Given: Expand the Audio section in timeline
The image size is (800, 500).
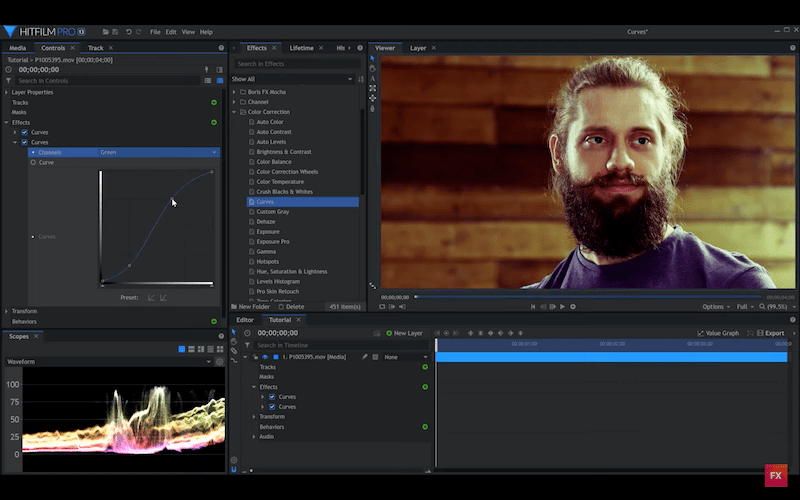Looking at the screenshot, I should pos(254,437).
